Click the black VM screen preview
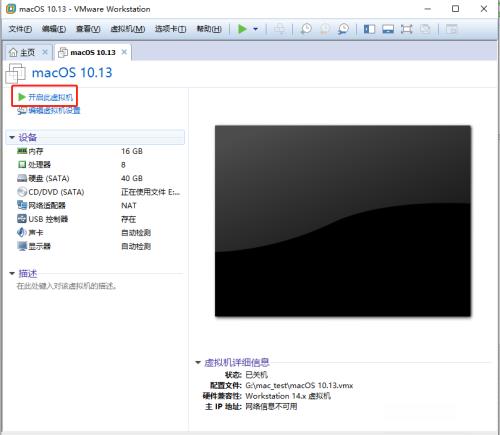This screenshot has width=500, height=435. (343, 221)
